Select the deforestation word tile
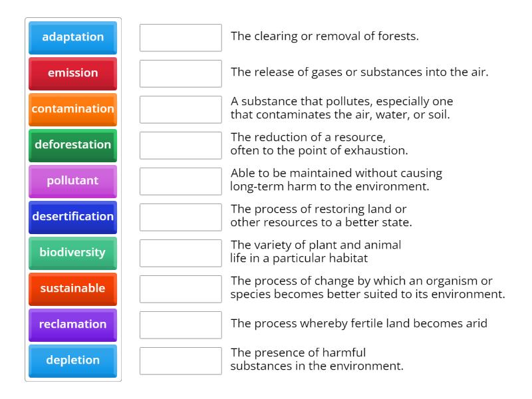Viewport: 532px width, 399px height. [72, 145]
